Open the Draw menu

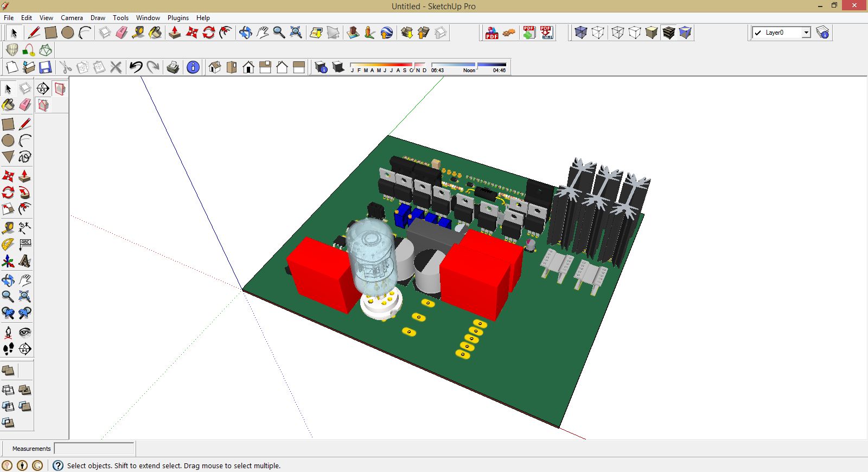tap(98, 18)
